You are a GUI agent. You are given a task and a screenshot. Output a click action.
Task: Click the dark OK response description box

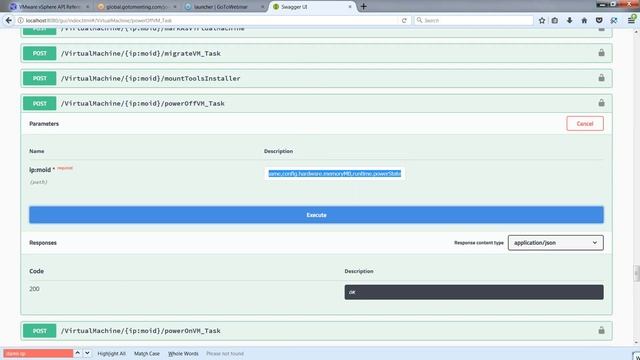[474, 292]
